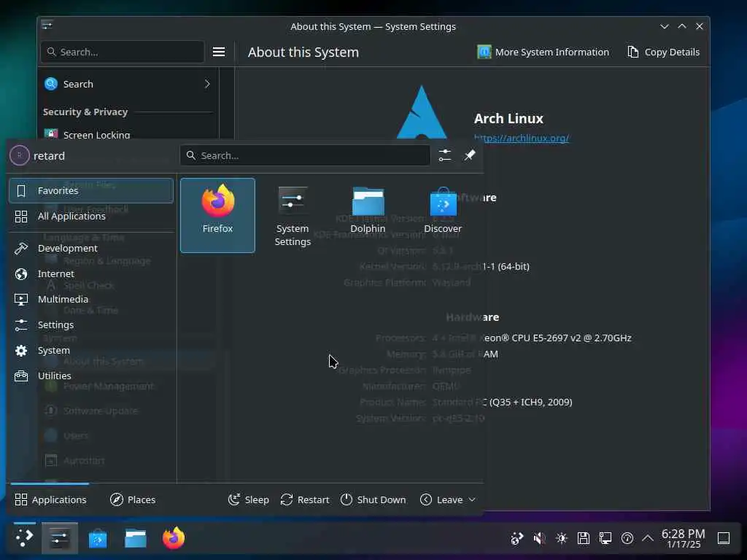Click the System Settings window menu icon

coord(47,26)
